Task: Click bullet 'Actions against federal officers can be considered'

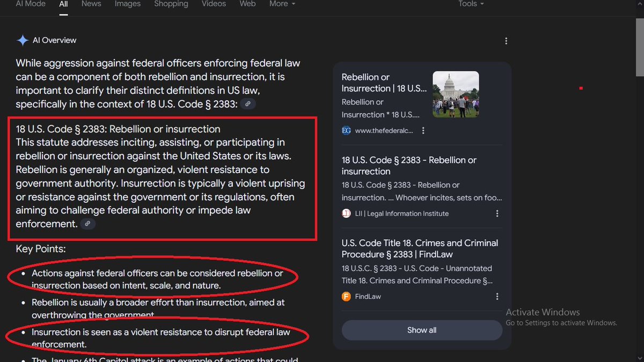Action: (x=157, y=279)
